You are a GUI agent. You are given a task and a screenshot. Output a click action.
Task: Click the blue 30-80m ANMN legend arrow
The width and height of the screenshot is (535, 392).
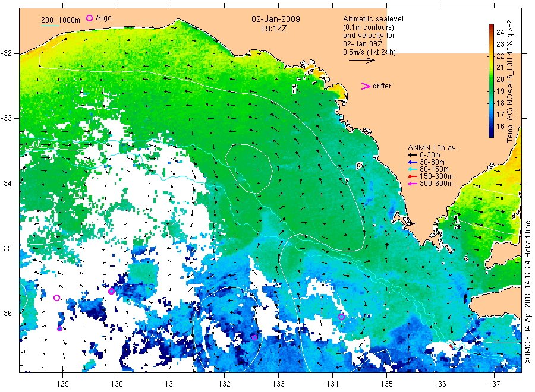413,162
